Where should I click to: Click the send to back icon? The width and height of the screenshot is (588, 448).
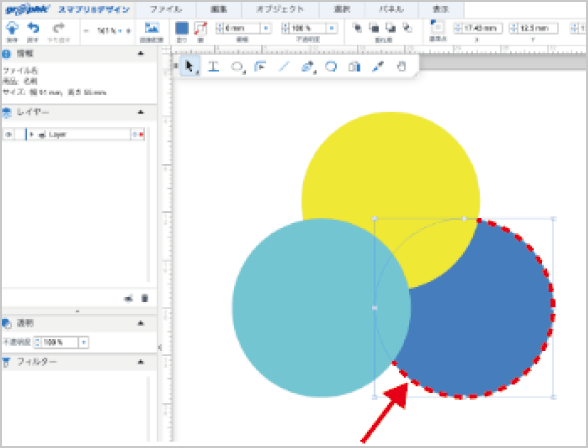[x=407, y=27]
